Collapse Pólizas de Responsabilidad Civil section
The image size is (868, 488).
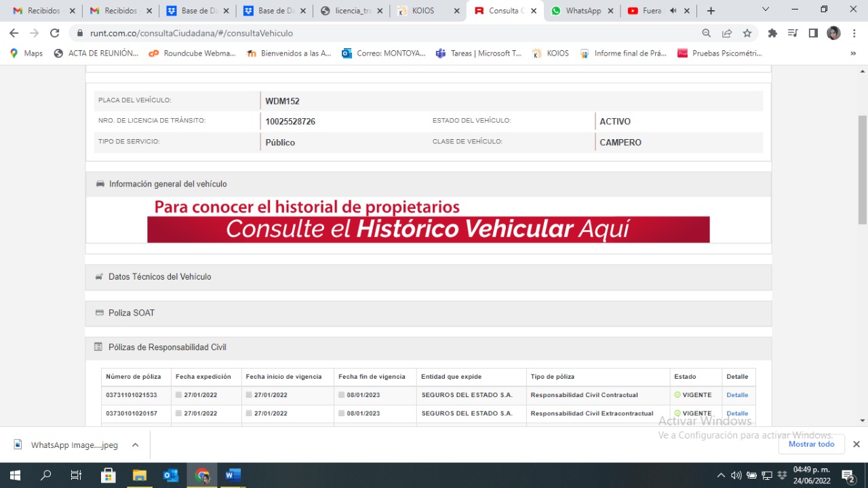pyautogui.click(x=167, y=348)
